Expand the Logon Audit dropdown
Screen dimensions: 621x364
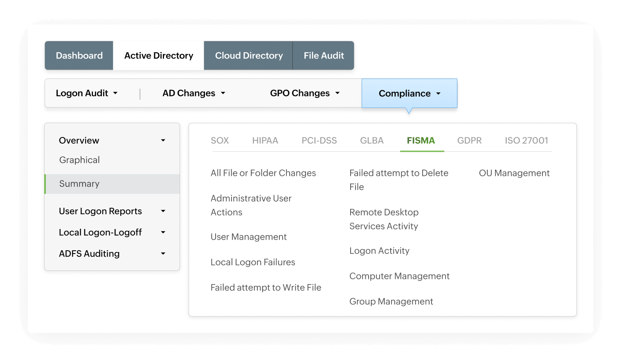tap(86, 93)
